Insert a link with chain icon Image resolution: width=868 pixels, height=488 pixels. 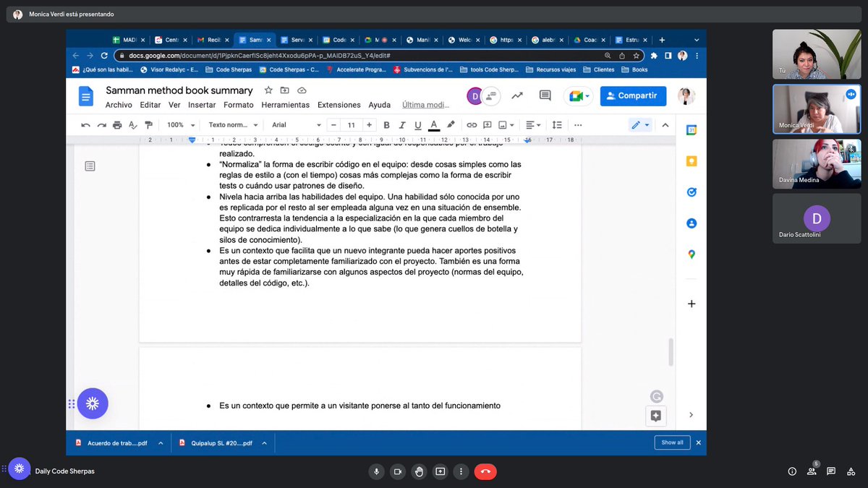click(x=472, y=125)
